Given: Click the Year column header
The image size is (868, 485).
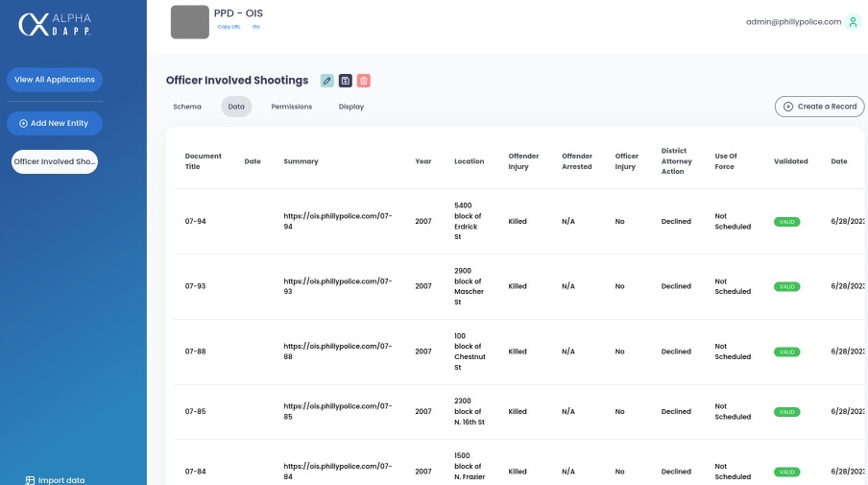Looking at the screenshot, I should click(422, 161).
